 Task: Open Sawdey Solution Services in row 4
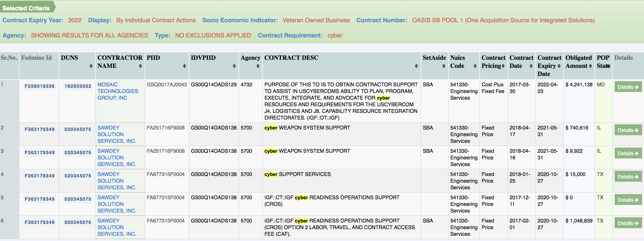coord(117,181)
